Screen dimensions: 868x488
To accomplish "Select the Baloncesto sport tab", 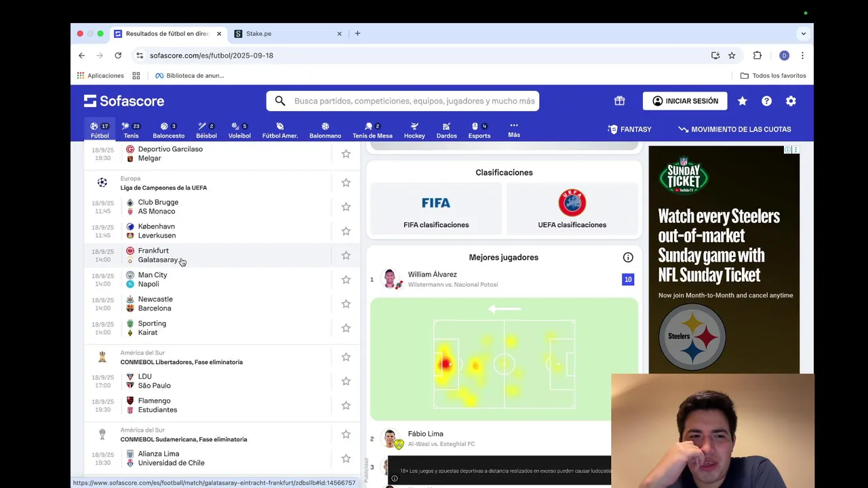I will (168, 130).
